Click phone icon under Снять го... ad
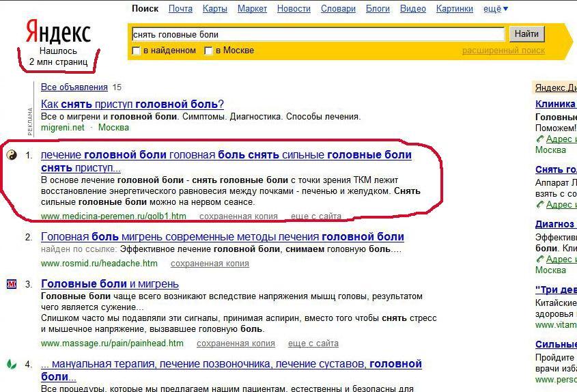This screenshot has height=392, width=577. pyautogui.click(x=540, y=205)
